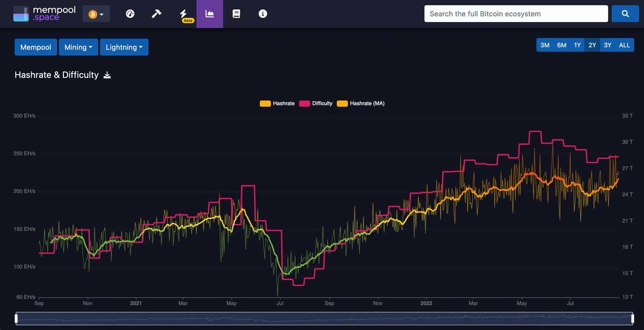
Task: Click the left zoom slider handle
Action: click(x=17, y=319)
